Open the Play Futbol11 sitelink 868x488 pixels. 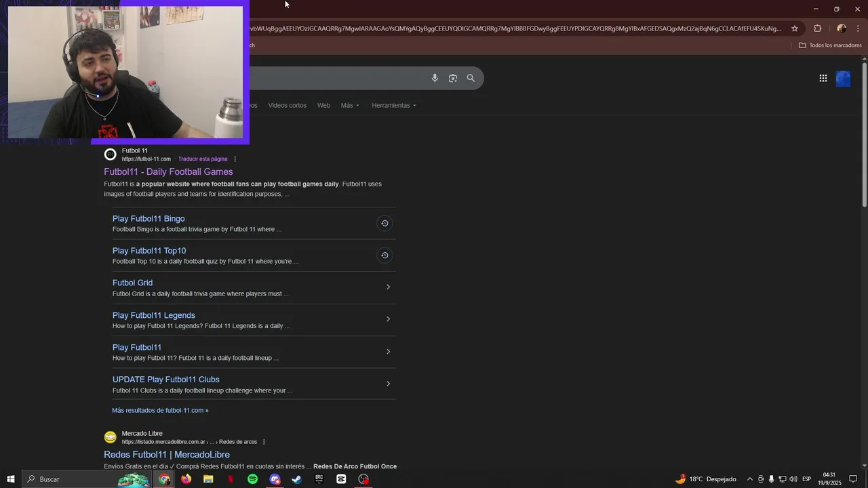pos(137,348)
